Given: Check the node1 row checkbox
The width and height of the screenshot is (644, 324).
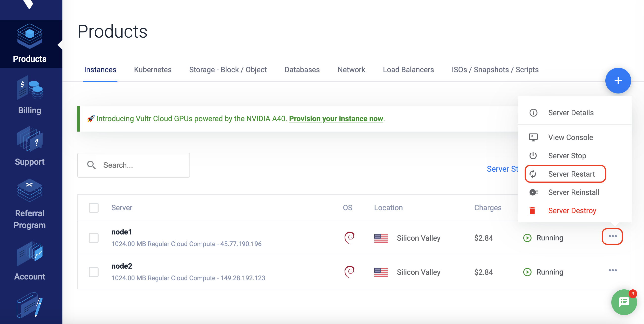Looking at the screenshot, I should (93, 238).
